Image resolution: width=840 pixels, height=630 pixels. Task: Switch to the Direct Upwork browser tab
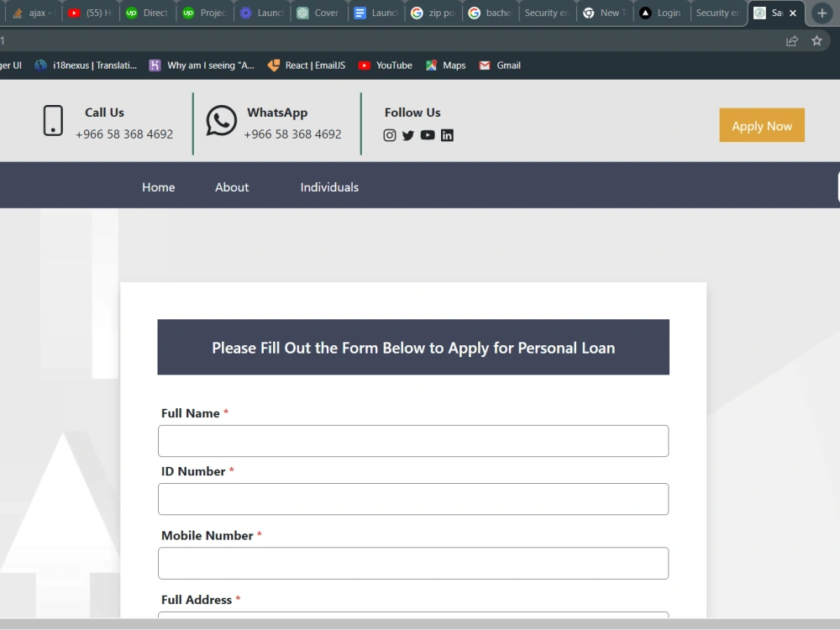(x=147, y=13)
